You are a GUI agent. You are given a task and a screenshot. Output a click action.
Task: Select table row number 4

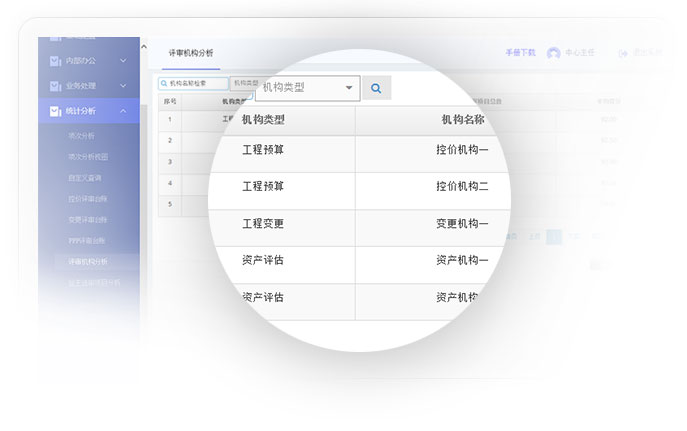point(170,183)
